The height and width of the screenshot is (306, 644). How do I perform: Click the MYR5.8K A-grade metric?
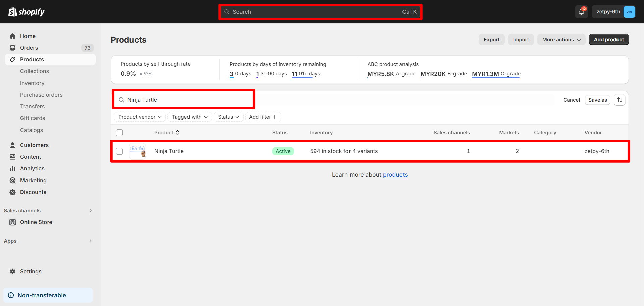(x=391, y=74)
